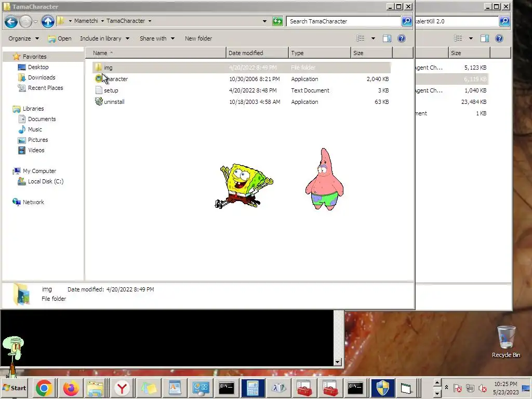Open Calculator from taskbar
The height and width of the screenshot is (399, 532).
click(x=252, y=388)
